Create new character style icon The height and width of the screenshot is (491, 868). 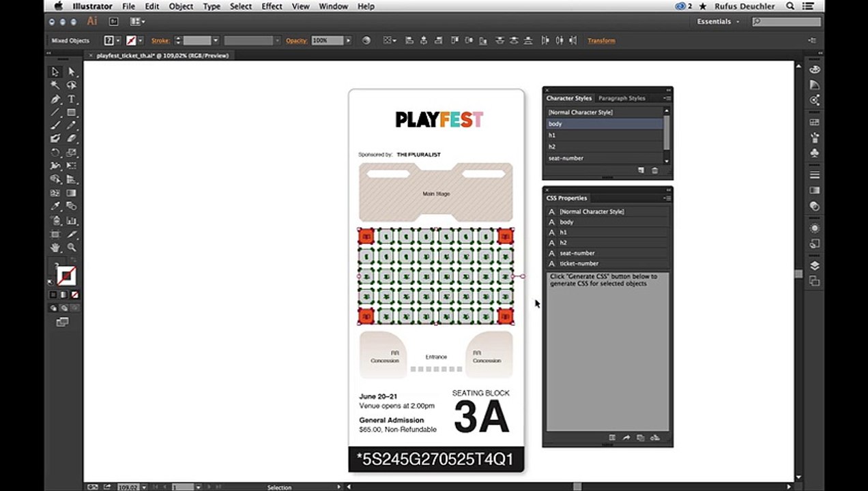point(641,170)
